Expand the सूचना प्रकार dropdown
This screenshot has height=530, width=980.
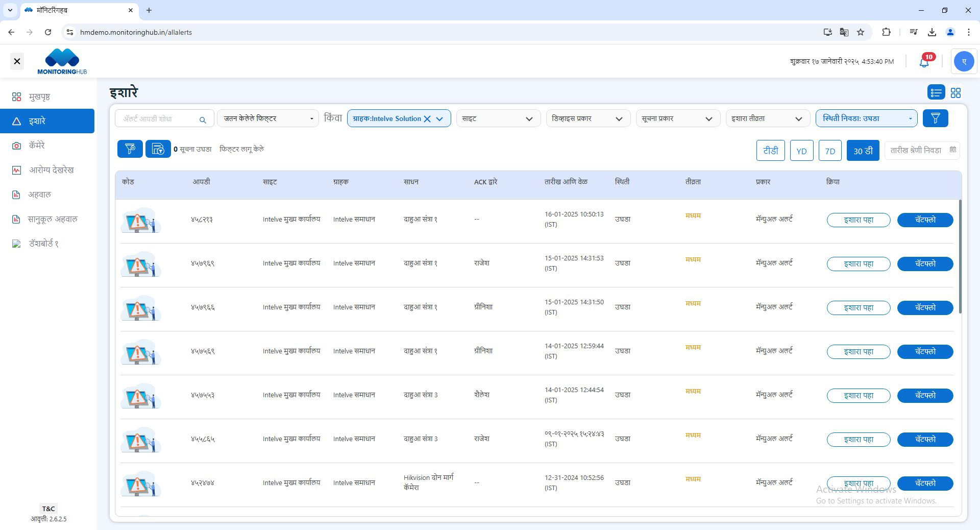(677, 118)
